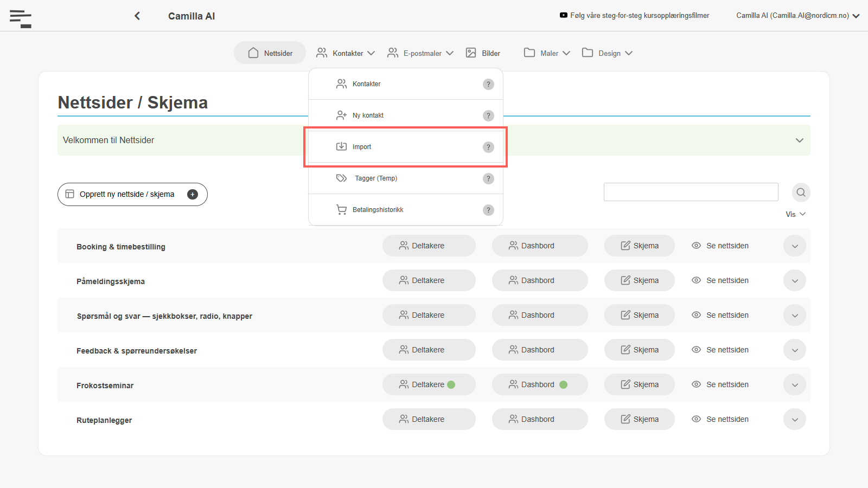Open Deltakere for Ruteplanlegger
This screenshot has width=868, height=488.
point(429,419)
